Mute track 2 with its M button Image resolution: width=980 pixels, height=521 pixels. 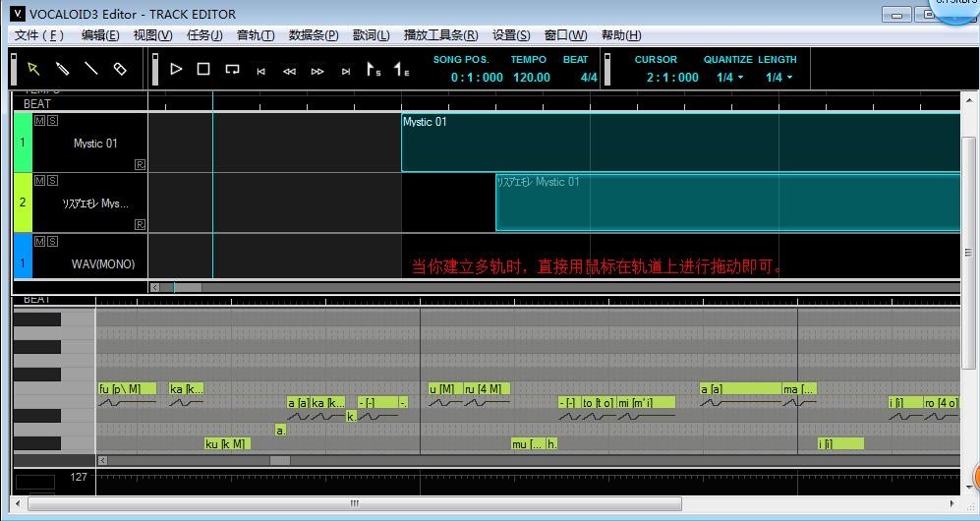click(40, 181)
